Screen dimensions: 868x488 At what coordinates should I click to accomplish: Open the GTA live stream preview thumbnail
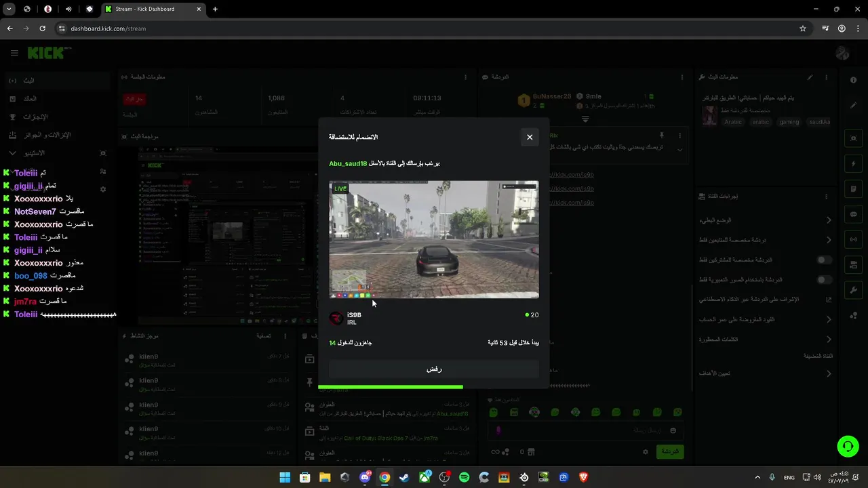434,239
